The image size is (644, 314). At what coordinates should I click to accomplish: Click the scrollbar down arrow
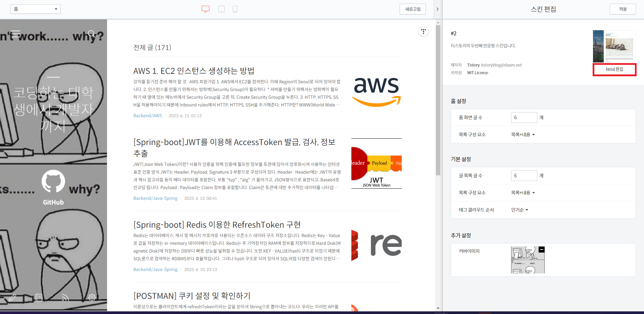pyautogui.click(x=438, y=308)
